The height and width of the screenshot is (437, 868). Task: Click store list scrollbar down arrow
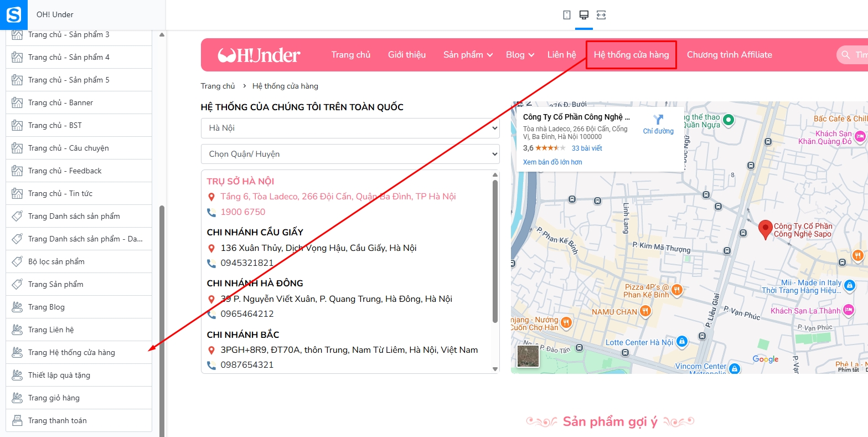coord(495,369)
